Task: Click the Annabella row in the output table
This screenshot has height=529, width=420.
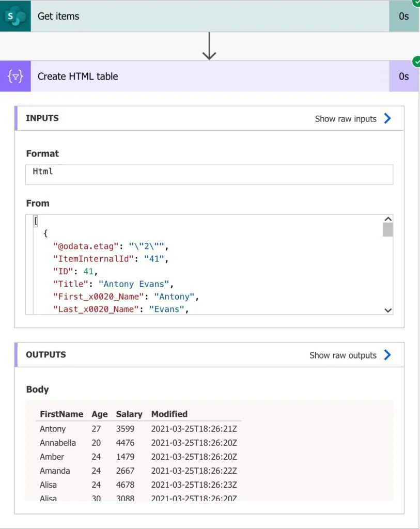Action: pyautogui.click(x=58, y=443)
